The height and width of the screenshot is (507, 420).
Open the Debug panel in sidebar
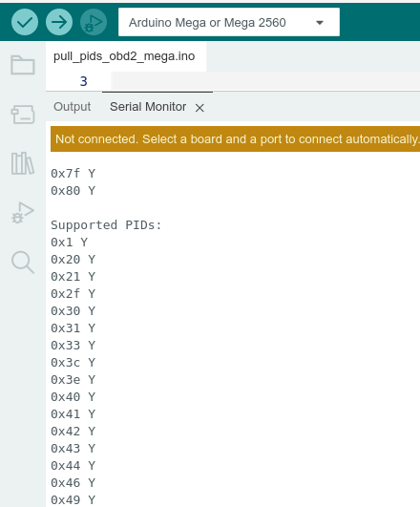coord(23,212)
